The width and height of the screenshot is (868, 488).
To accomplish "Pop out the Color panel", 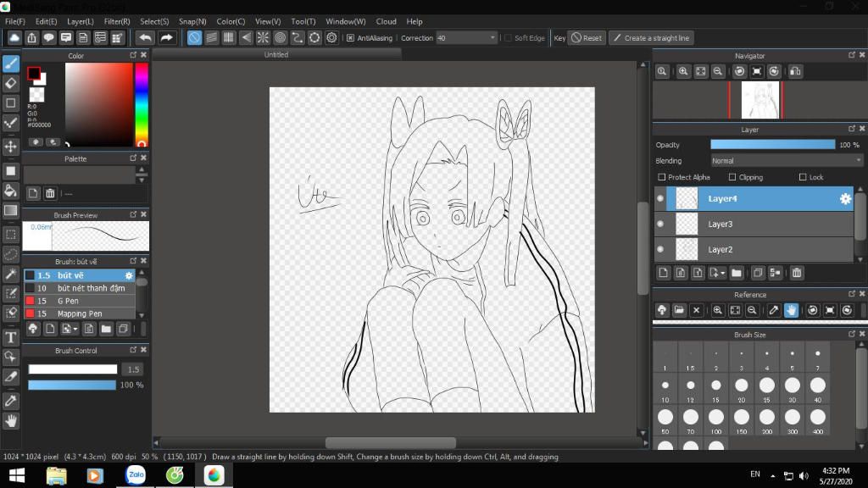I will (133, 55).
